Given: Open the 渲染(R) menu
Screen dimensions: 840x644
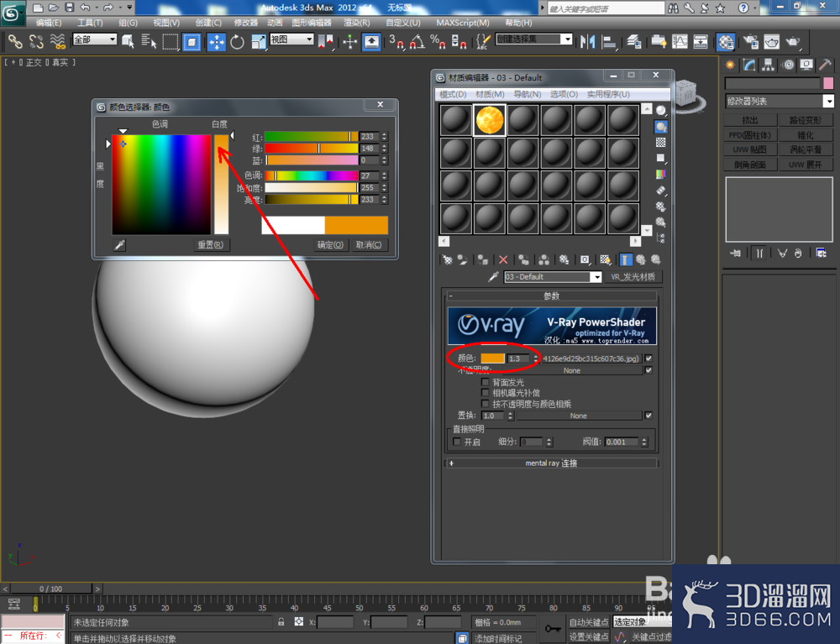Looking at the screenshot, I should [357, 23].
